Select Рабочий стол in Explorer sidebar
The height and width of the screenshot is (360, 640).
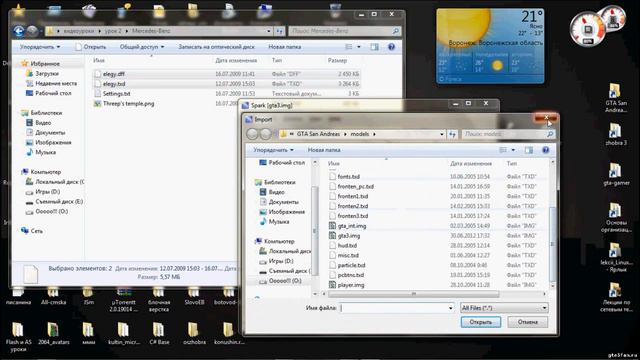[49, 93]
